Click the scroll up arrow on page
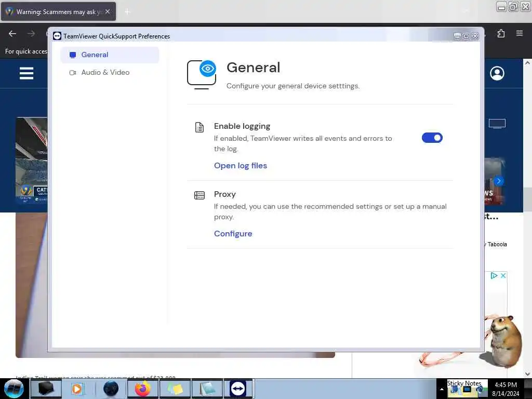 [527, 63]
